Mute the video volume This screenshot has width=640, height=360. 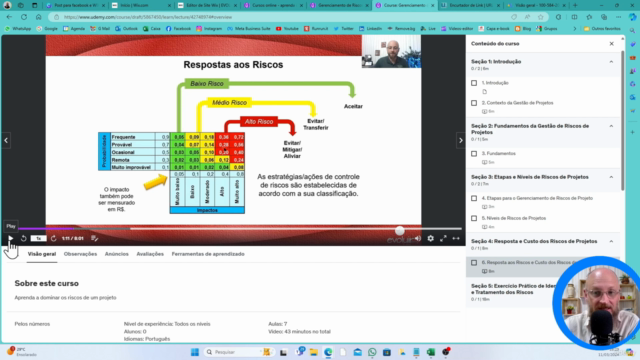pyautogui.click(x=418, y=238)
